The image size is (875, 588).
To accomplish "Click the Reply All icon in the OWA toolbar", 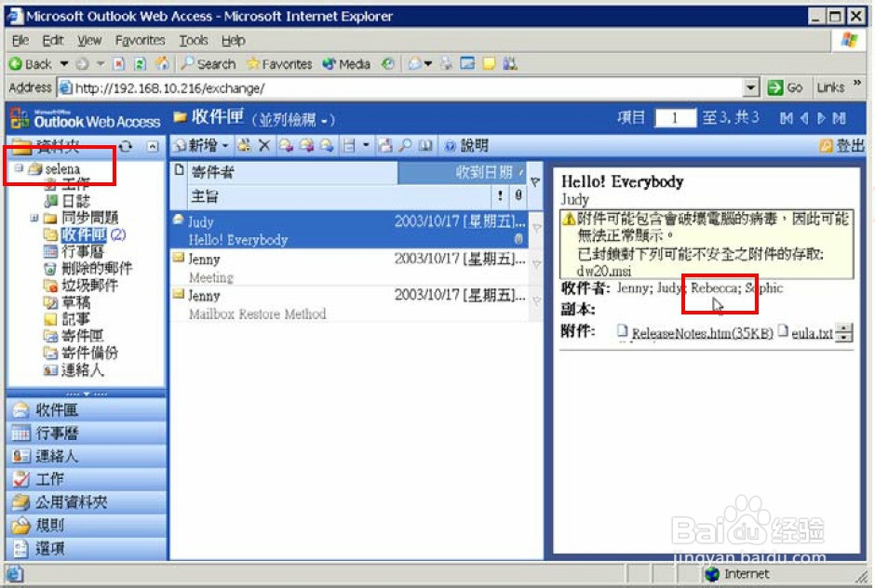I will [x=306, y=146].
